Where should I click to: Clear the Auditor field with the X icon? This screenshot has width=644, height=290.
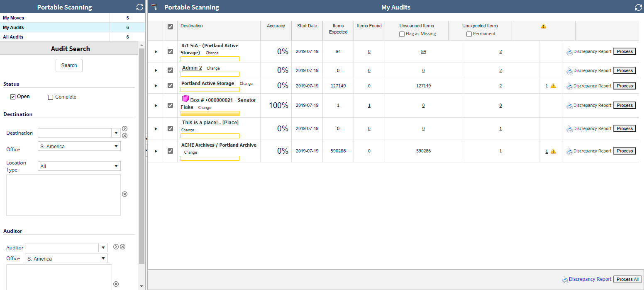tap(122, 247)
